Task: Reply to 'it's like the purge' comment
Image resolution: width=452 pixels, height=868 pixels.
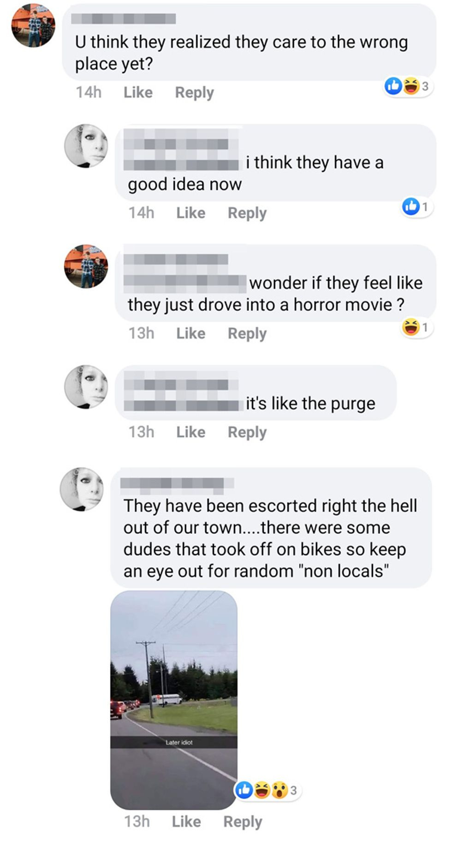Action: pos(247,432)
